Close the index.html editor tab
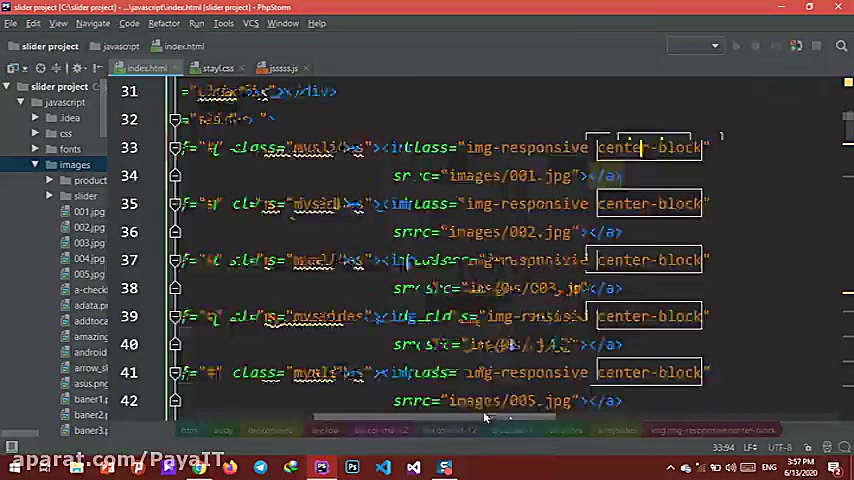Image resolution: width=854 pixels, height=480 pixels. click(176, 68)
